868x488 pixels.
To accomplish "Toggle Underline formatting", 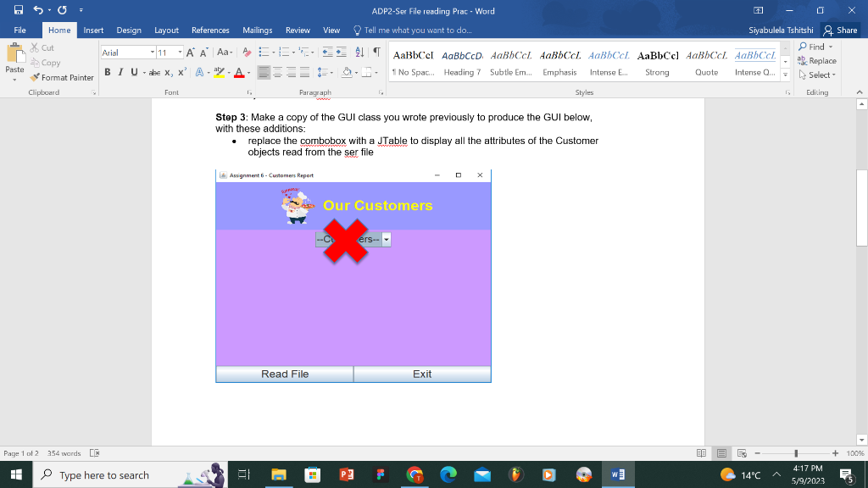I will pyautogui.click(x=134, y=73).
